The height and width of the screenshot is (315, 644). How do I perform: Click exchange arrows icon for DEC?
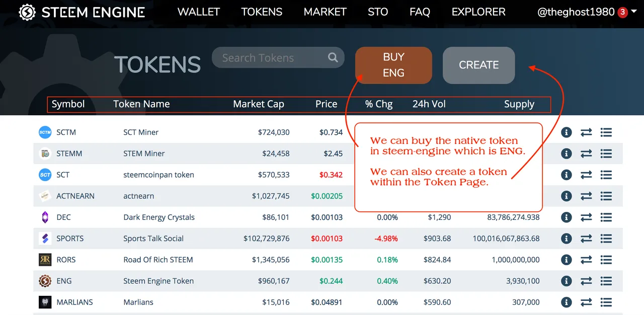coord(586,217)
